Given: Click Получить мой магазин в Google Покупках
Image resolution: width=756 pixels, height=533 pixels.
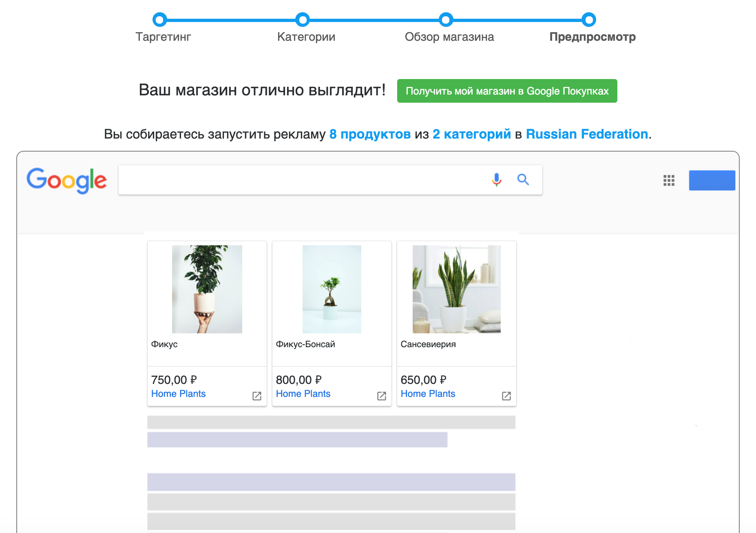Looking at the screenshot, I should (x=507, y=91).
